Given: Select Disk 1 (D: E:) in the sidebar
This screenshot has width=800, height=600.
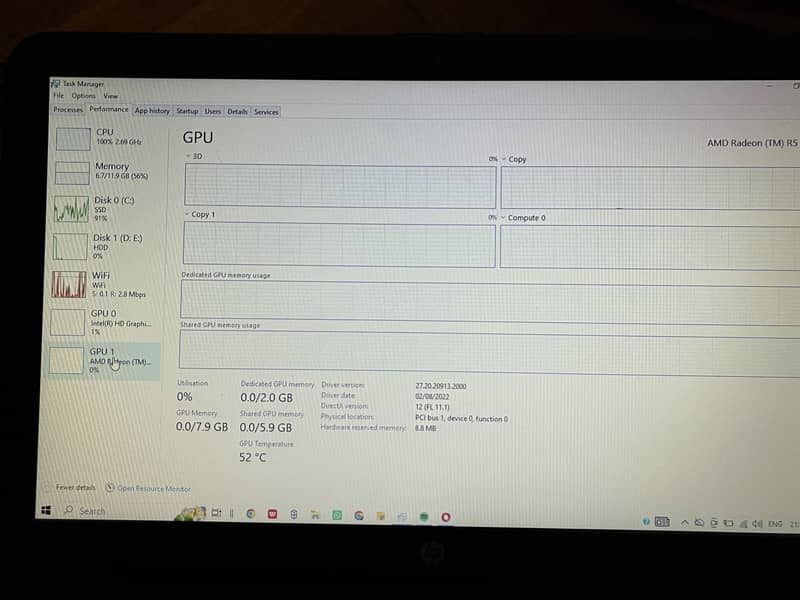Looking at the screenshot, I should (x=106, y=246).
